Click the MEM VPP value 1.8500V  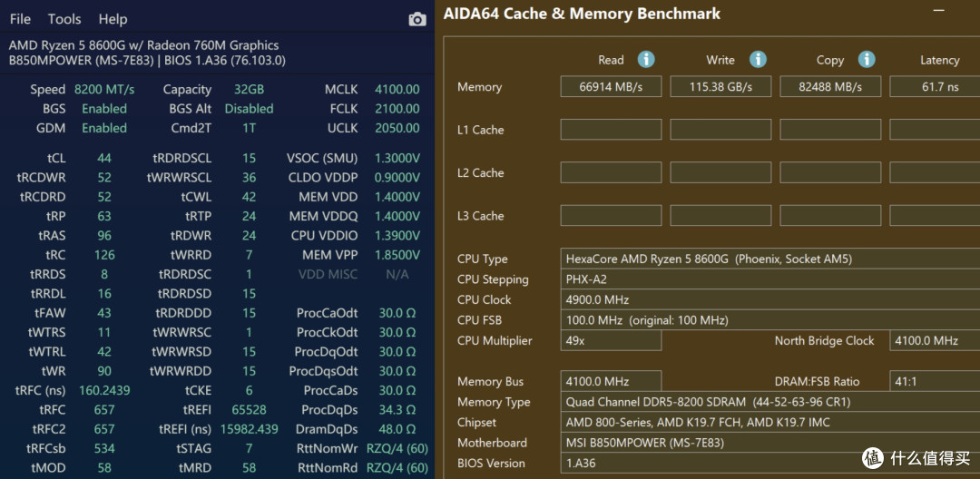coord(397,255)
